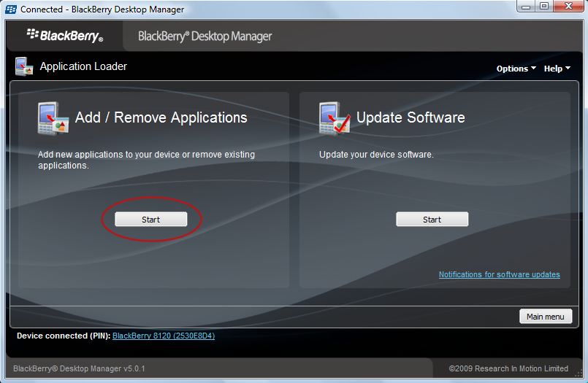Click the 'Update your device software.' description
Image resolution: width=588 pixels, height=383 pixels.
(376, 154)
